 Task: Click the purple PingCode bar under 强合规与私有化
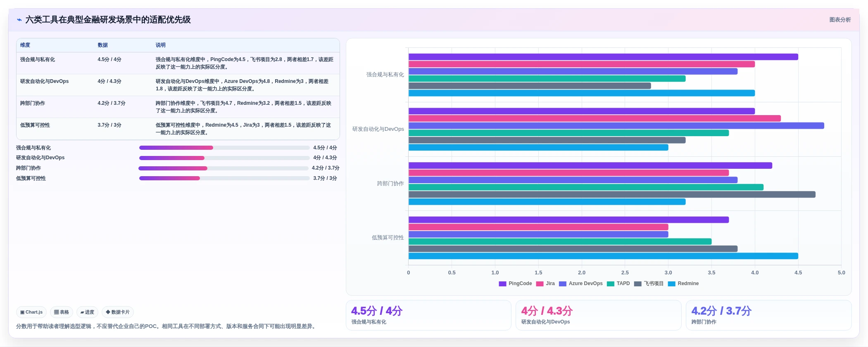(x=603, y=57)
